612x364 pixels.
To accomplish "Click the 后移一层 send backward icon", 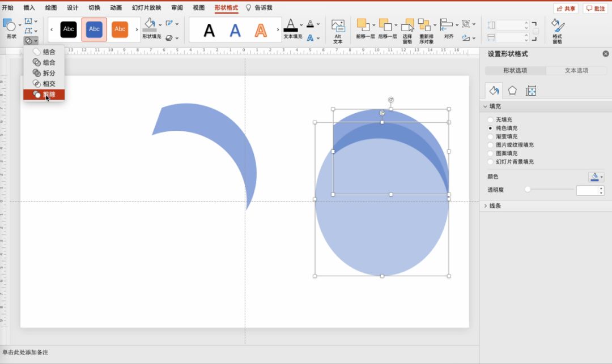I will pyautogui.click(x=384, y=25).
